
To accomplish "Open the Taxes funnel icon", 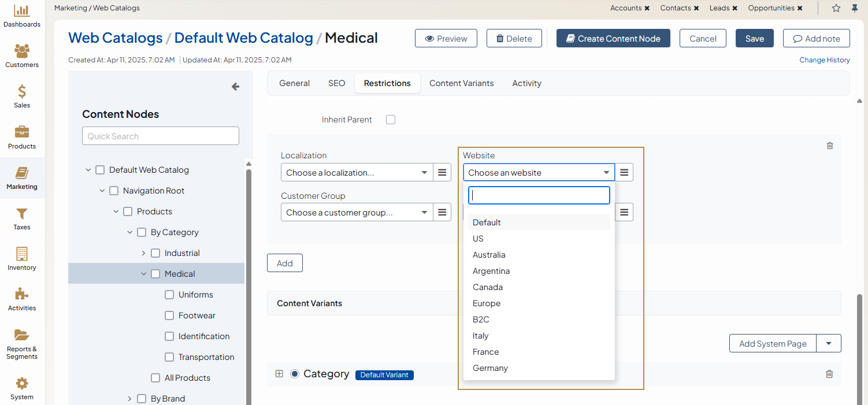I will [x=22, y=214].
